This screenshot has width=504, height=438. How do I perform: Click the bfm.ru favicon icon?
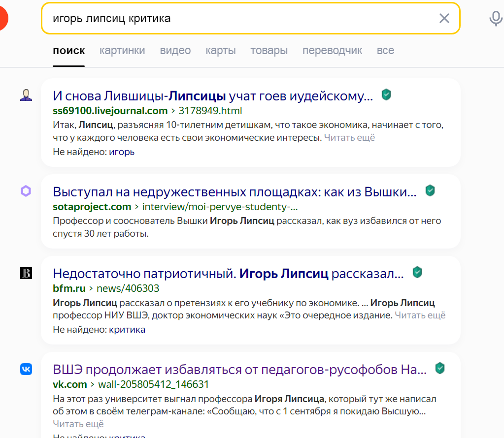[26, 273]
